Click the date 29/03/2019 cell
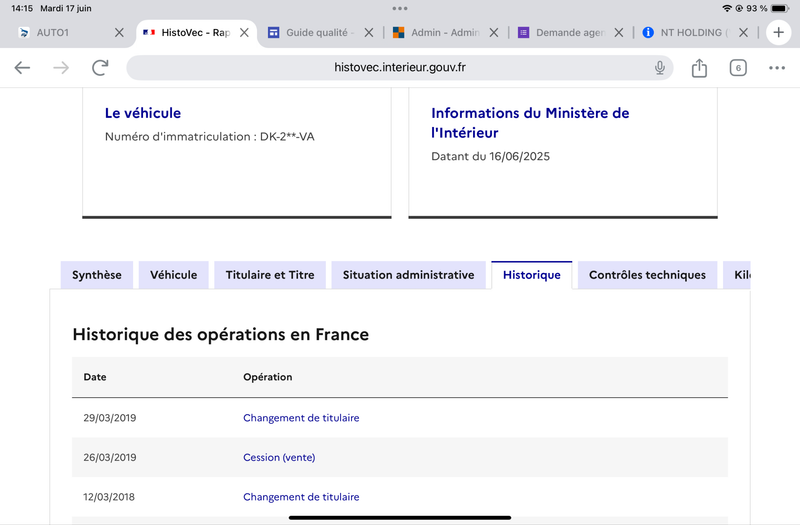Screen dimensions: 800x525 [x=110, y=418]
